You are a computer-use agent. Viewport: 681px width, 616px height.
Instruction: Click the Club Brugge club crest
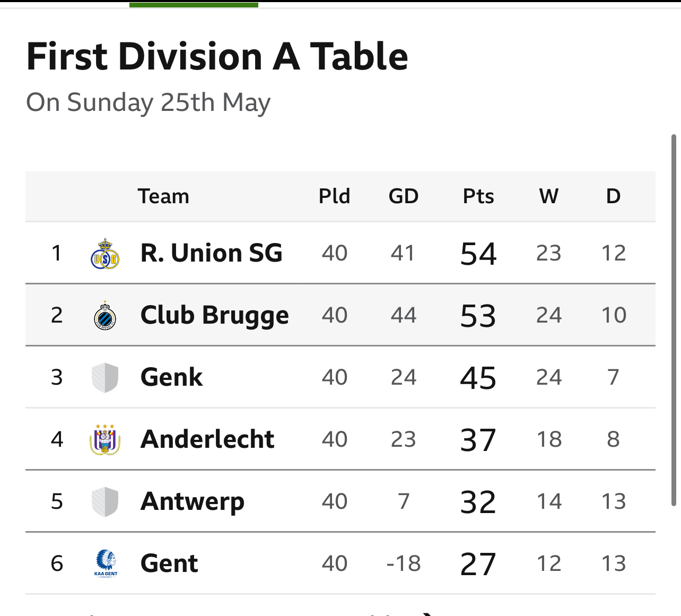pyautogui.click(x=105, y=316)
